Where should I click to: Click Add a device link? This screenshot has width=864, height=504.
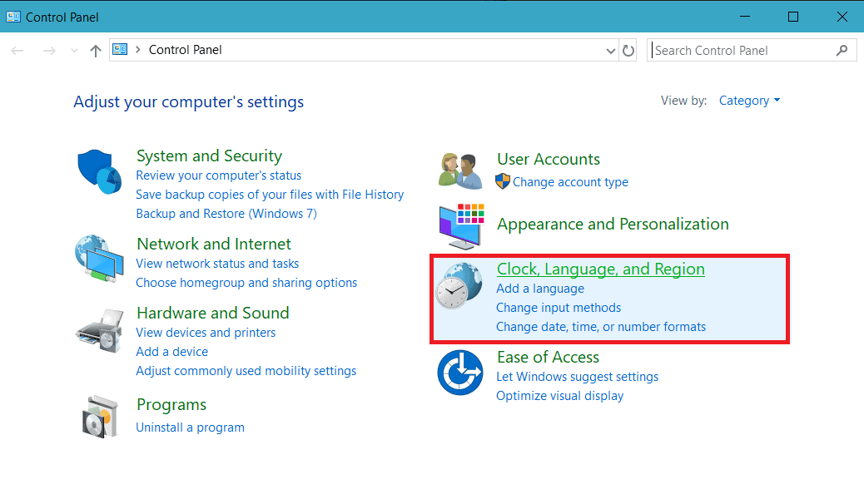coord(172,352)
